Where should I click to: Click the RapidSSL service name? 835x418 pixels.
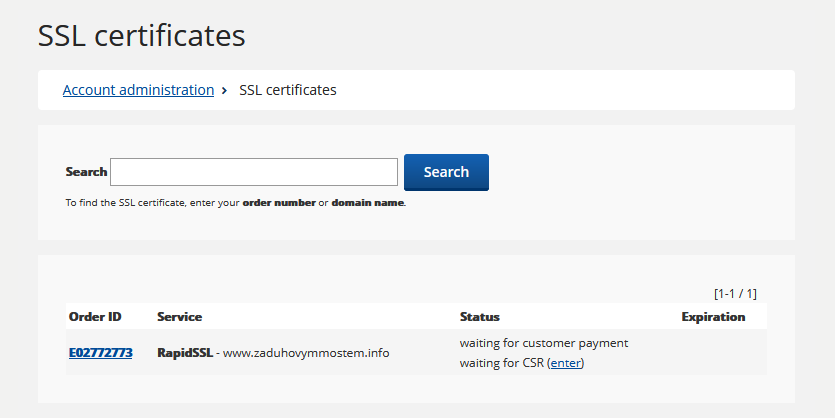pyautogui.click(x=185, y=353)
